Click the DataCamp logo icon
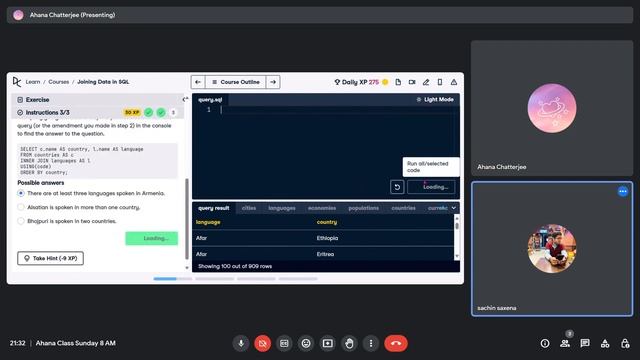The width and height of the screenshot is (640, 360). pyautogui.click(x=17, y=82)
